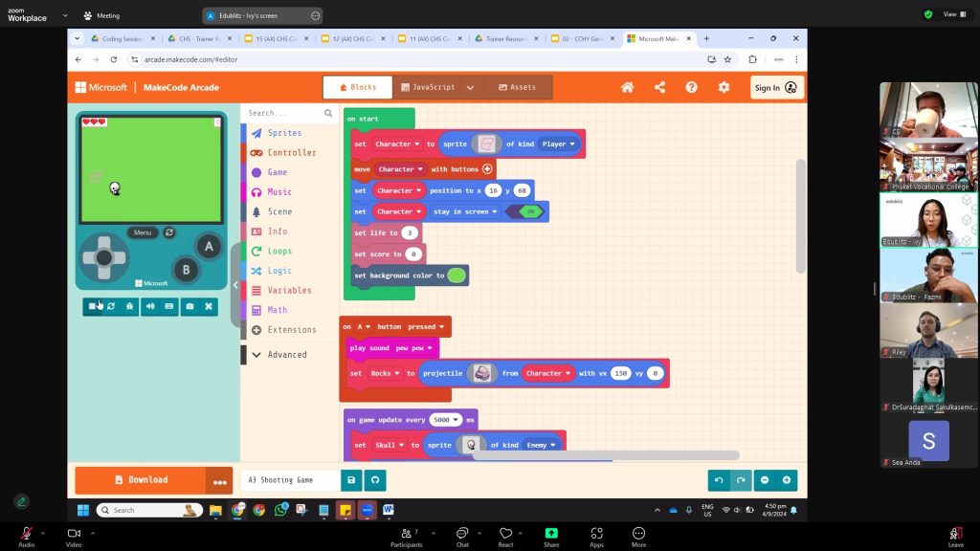The width and height of the screenshot is (980, 551).
Task: Launch the simulator in fullscreen
Action: pyautogui.click(x=209, y=306)
